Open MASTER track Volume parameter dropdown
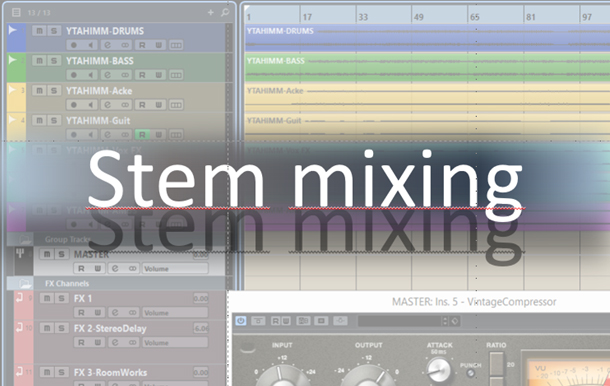The width and height of the screenshot is (610, 386). click(x=175, y=268)
